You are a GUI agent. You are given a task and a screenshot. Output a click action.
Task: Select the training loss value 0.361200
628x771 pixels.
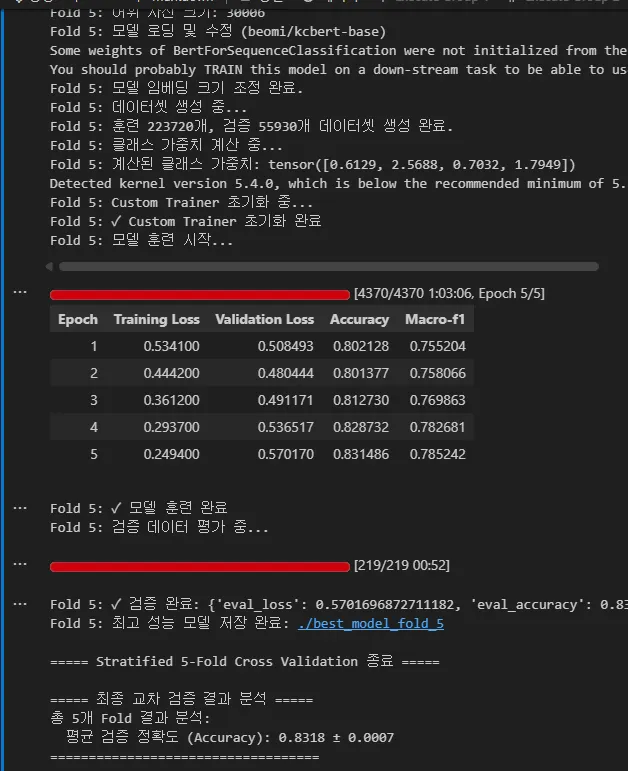pos(172,400)
